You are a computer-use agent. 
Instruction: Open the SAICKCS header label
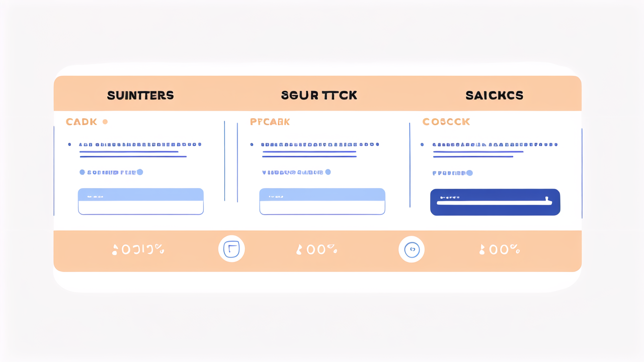click(x=494, y=95)
